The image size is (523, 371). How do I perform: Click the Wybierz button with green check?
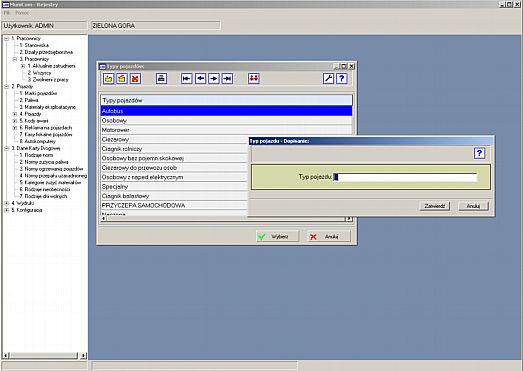[x=278, y=237]
